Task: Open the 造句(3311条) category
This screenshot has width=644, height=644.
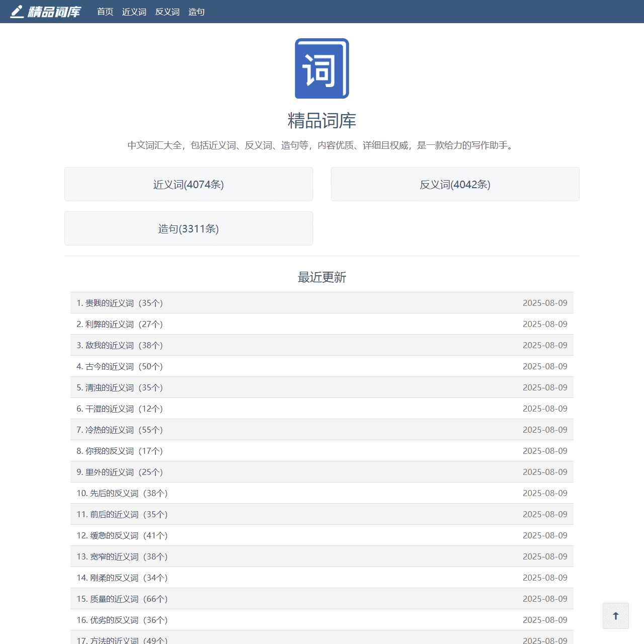Action: [188, 228]
